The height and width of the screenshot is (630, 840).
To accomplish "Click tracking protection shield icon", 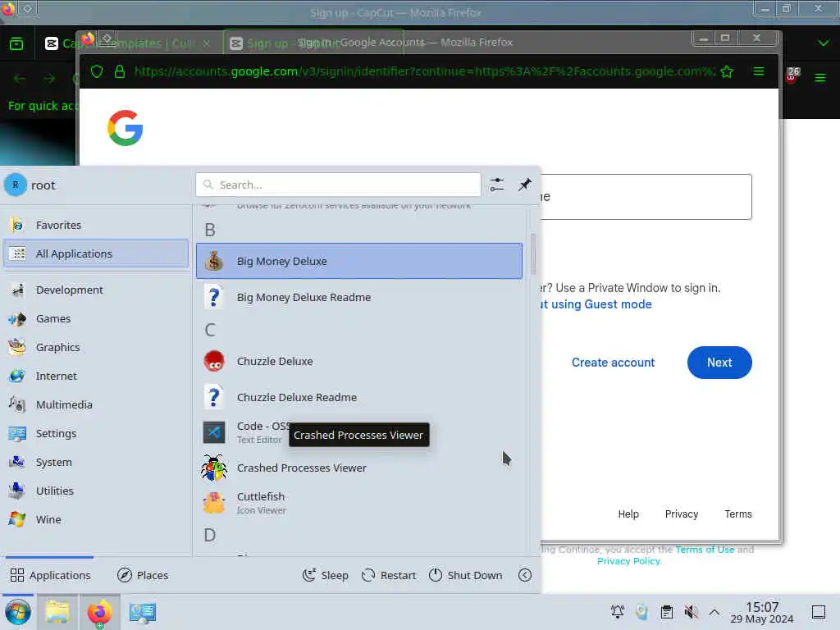I will 97,71.
